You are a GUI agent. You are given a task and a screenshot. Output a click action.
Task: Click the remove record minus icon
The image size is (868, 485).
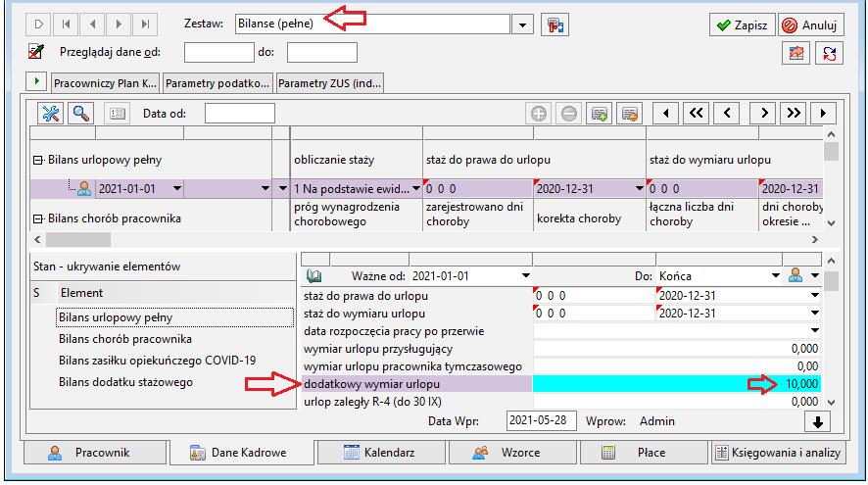pos(569,114)
